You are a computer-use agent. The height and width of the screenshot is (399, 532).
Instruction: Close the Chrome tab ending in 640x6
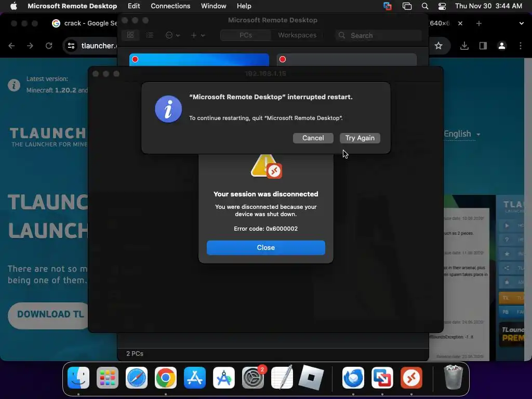tap(460, 23)
